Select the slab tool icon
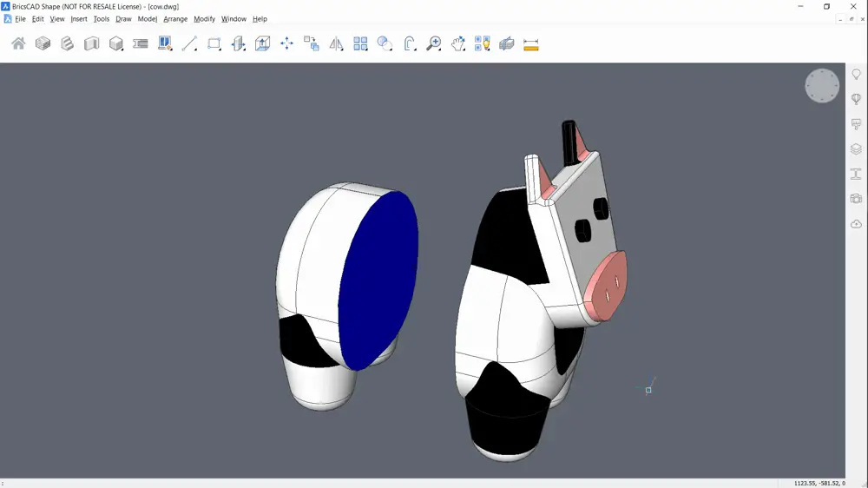Screen dimensions: 868x488 43,43
